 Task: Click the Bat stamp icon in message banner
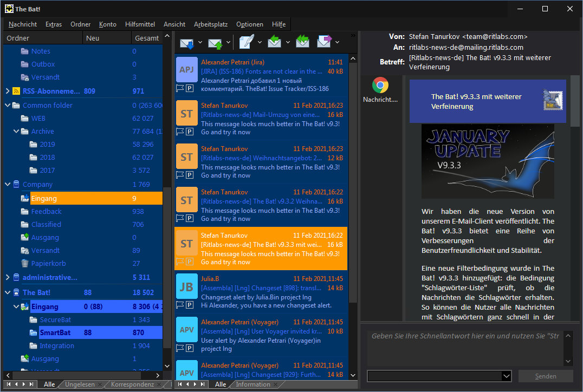point(553,100)
